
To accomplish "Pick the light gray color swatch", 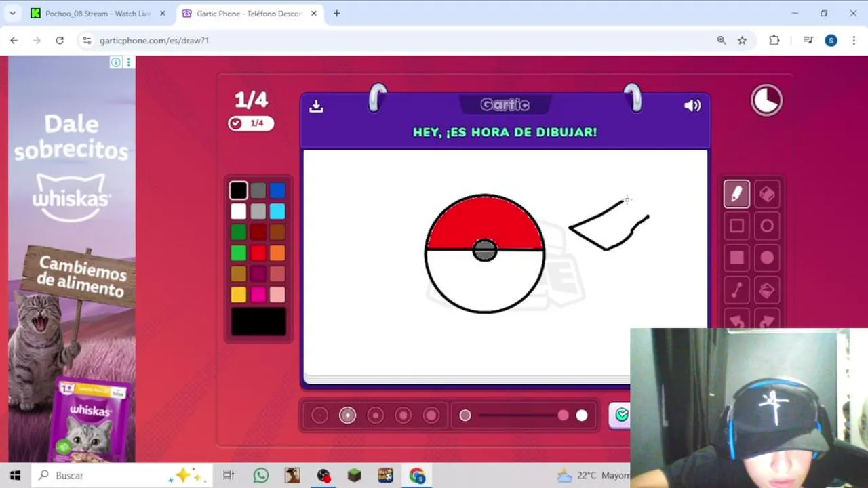I will (x=258, y=211).
